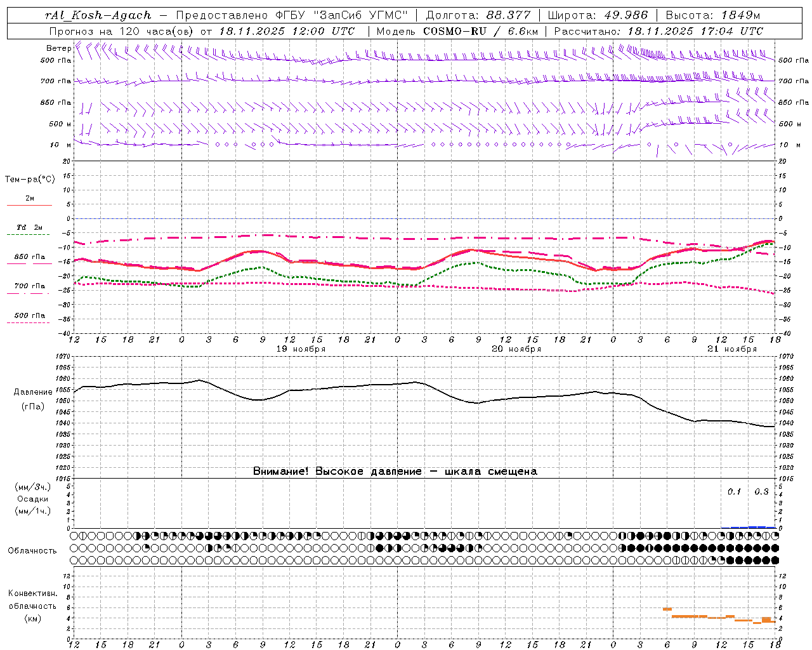
Task: Select the 700 гПа temperature legend entry
Action: 29,286
